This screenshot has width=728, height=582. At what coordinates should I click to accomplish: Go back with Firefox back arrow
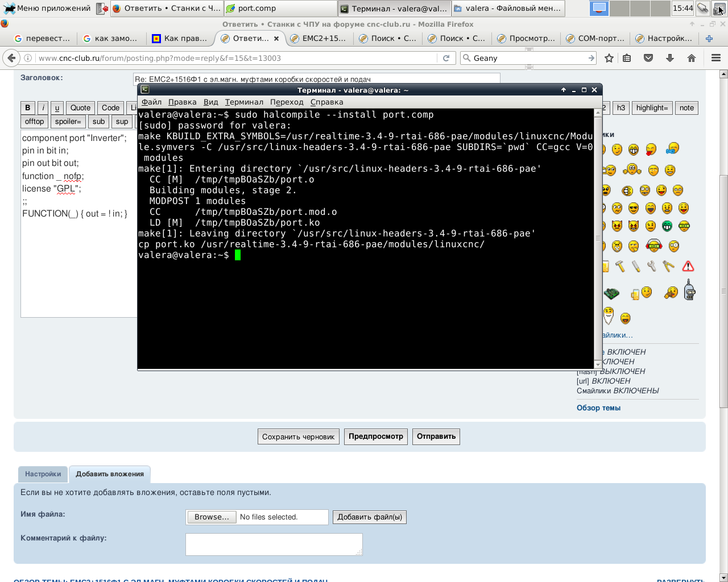tap(11, 58)
